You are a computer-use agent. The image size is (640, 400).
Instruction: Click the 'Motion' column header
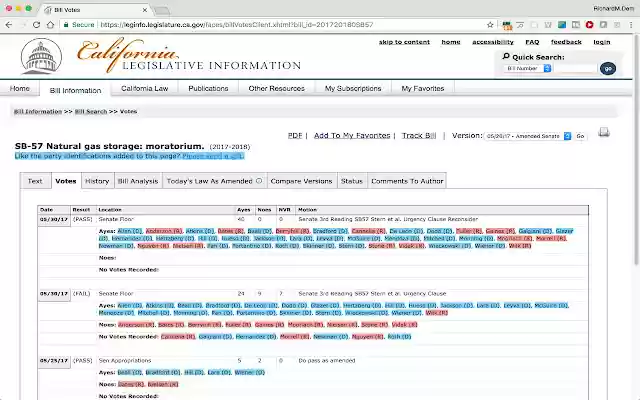pyautogui.click(x=307, y=210)
